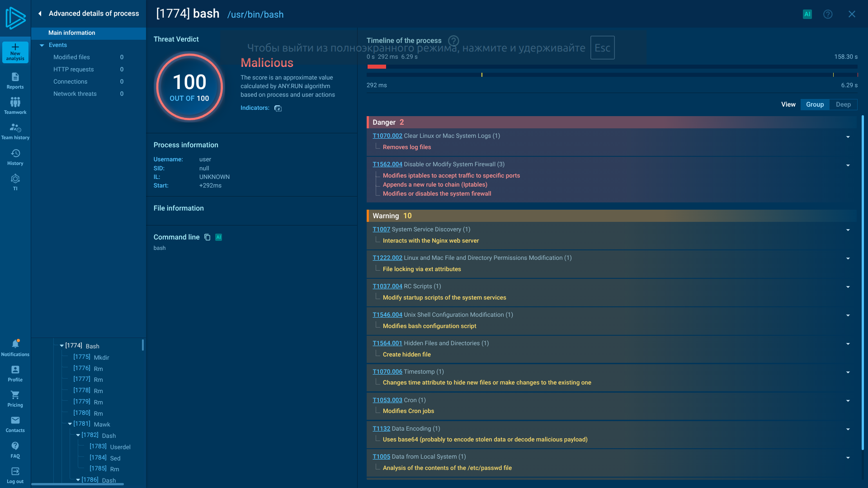Open the Pricing page
The image size is (868, 488).
coord(15,399)
